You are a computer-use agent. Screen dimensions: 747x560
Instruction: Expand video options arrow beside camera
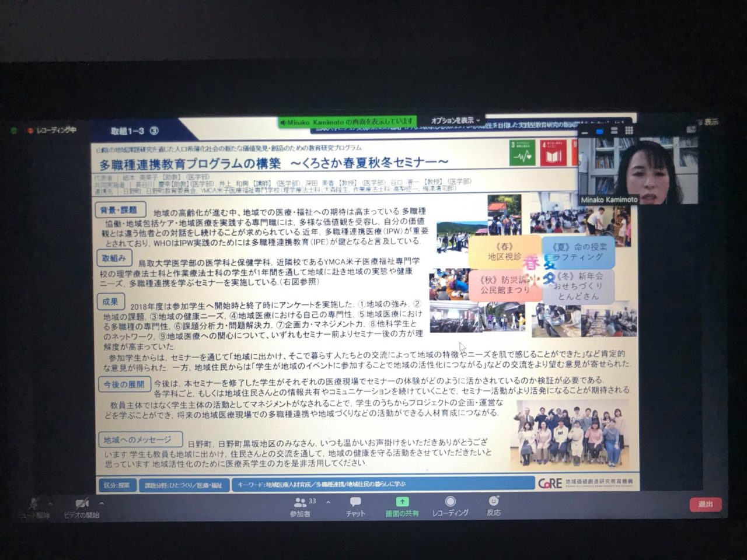(x=102, y=503)
